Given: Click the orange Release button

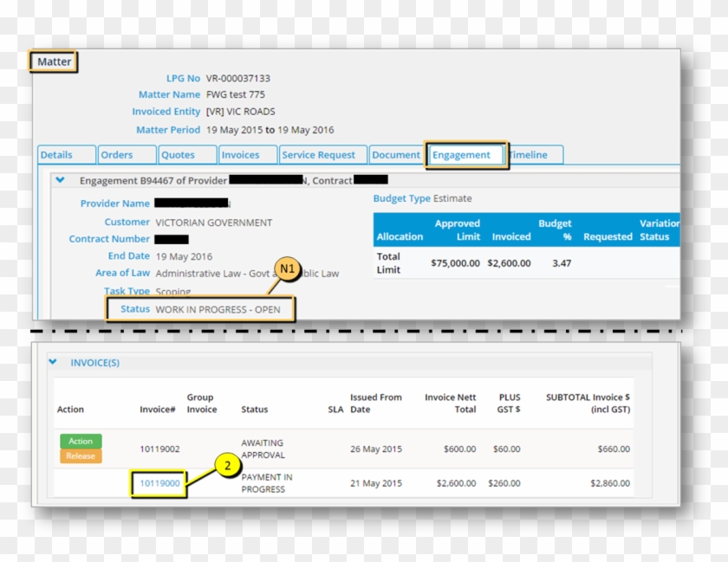Looking at the screenshot, I should pyautogui.click(x=81, y=455).
